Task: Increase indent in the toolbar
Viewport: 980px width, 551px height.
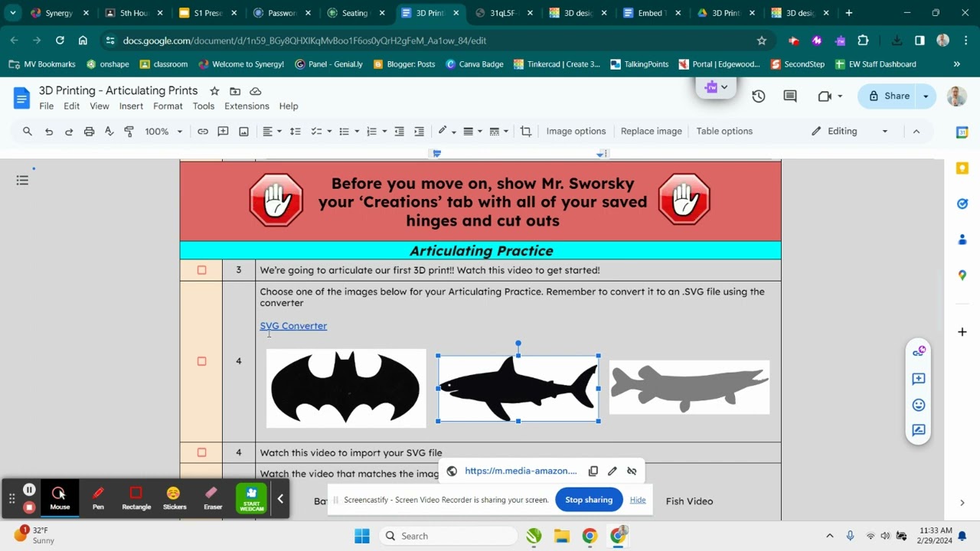Action: point(419,132)
